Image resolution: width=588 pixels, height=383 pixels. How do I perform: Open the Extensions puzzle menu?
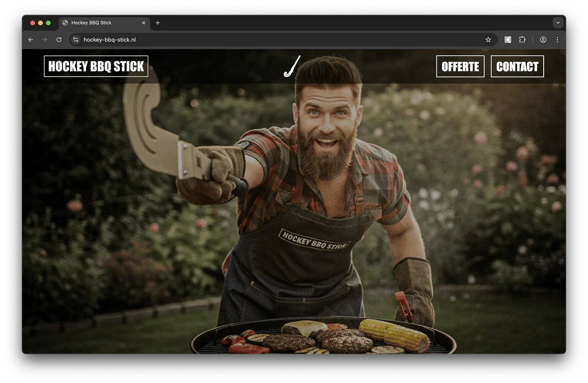coord(522,40)
